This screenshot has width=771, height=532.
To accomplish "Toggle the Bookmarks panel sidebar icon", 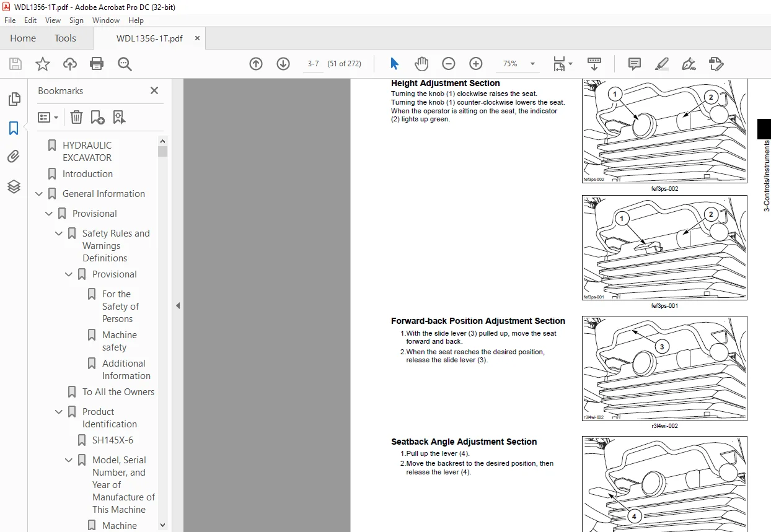I will [14, 128].
